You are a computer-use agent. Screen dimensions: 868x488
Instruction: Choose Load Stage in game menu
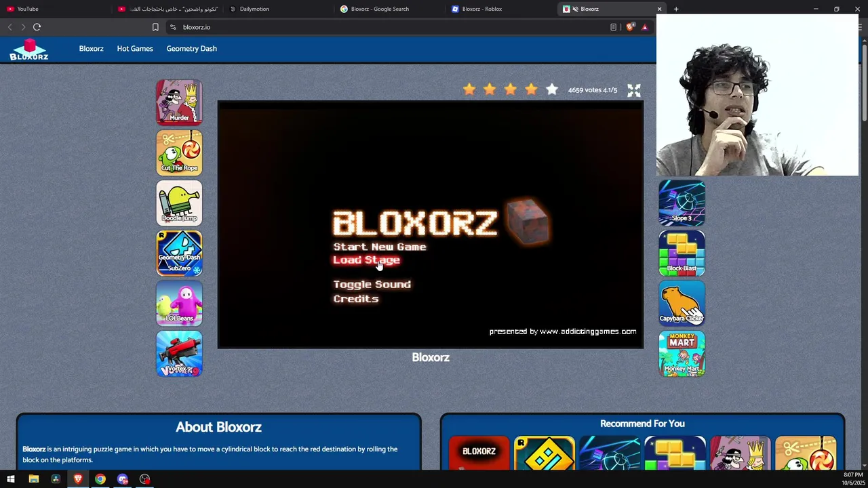366,260
